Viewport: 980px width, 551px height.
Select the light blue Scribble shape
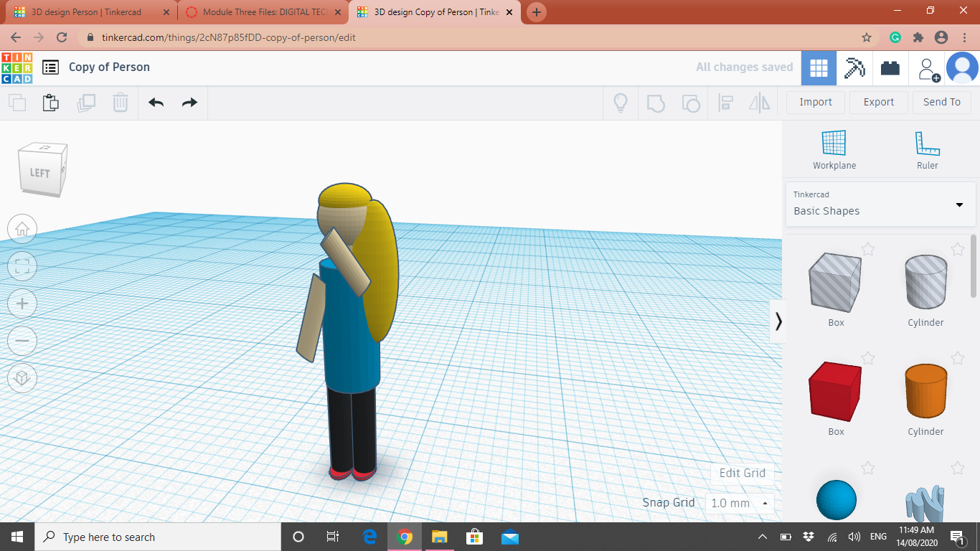(x=925, y=504)
